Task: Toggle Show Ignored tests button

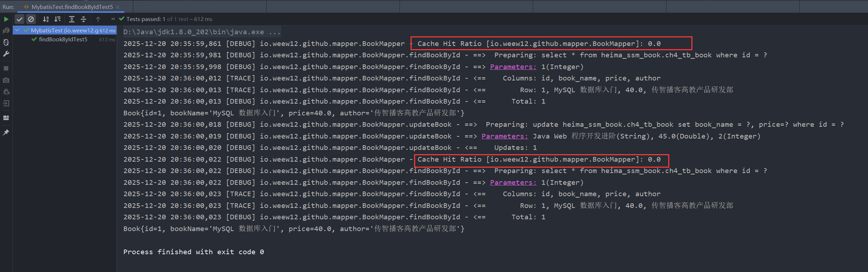Action: click(x=31, y=19)
